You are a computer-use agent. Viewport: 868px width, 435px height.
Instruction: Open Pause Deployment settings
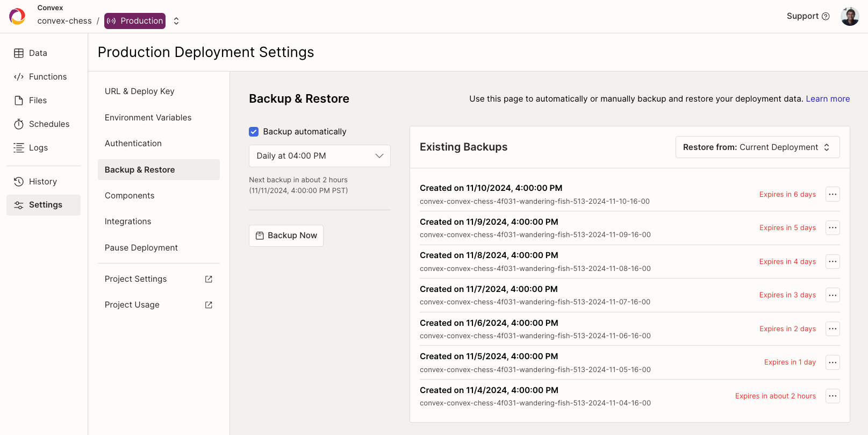pos(159,248)
